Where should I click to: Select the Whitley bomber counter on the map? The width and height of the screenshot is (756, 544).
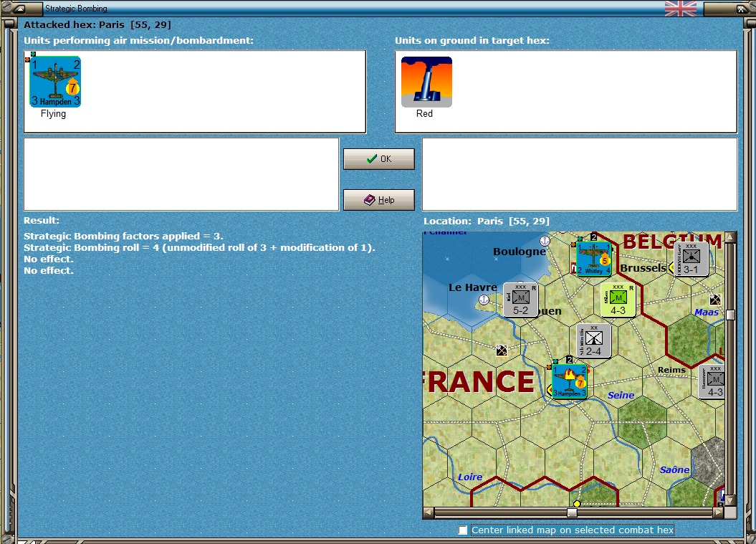click(x=594, y=259)
